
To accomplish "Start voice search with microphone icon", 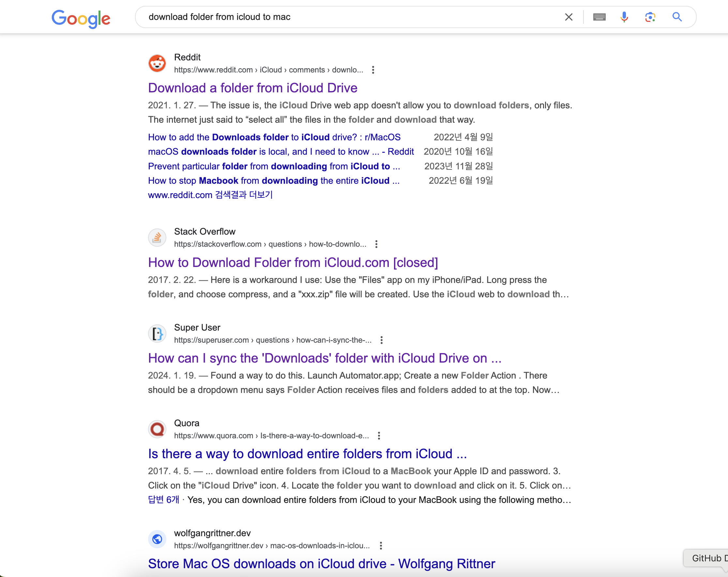I will pyautogui.click(x=624, y=17).
